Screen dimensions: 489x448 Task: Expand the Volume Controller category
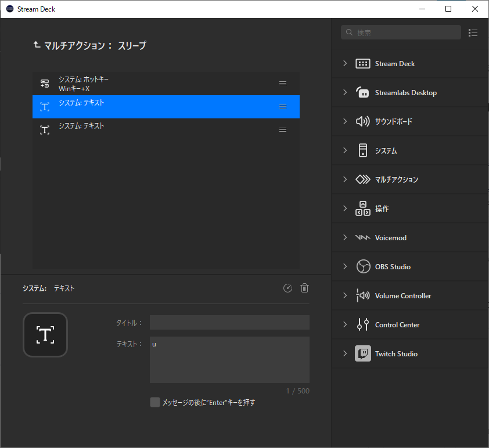pos(345,295)
